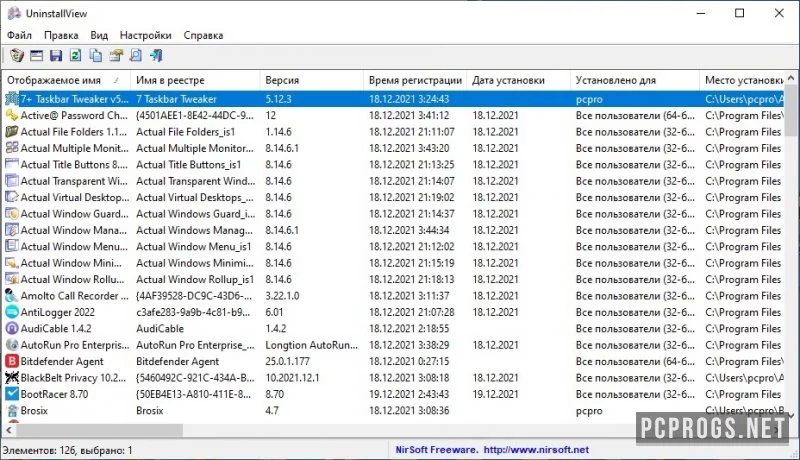Click the Actual Window Minimizer row icon
The height and width of the screenshot is (460, 800).
pyautogui.click(x=12, y=263)
